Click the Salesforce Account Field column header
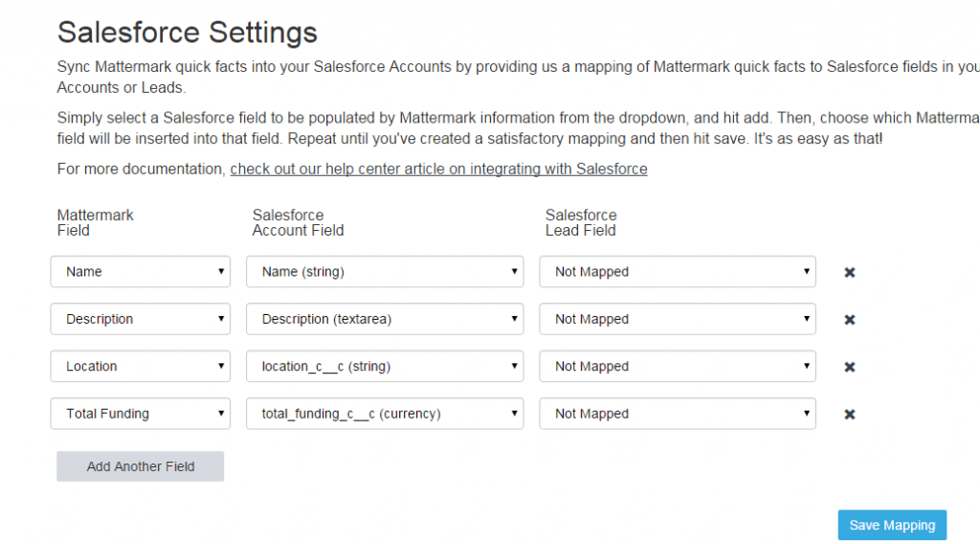980x544 pixels. (299, 222)
